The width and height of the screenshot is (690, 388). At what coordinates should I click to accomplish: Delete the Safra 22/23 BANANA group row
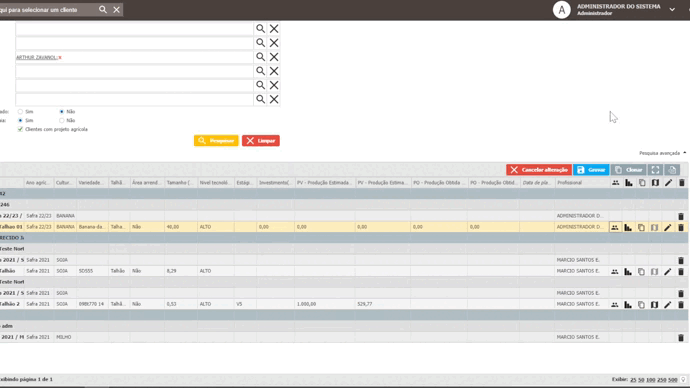tap(681, 216)
